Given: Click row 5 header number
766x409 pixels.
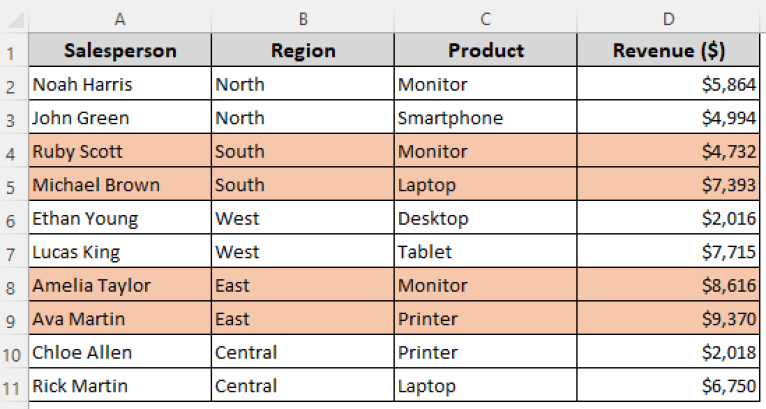Looking at the screenshot, I should tap(12, 186).
